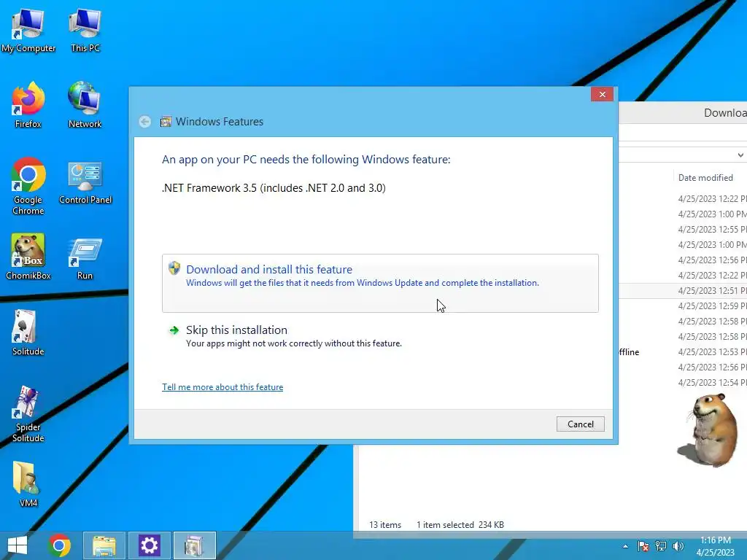Launch Spider Solitude from the desktop
Image resolution: width=747 pixels, height=560 pixels.
[28, 414]
